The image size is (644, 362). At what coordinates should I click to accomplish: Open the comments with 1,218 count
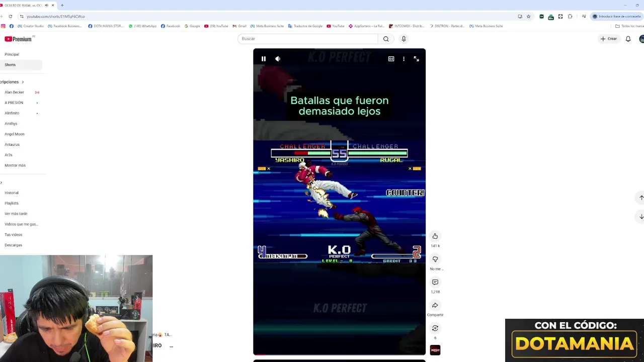(435, 282)
